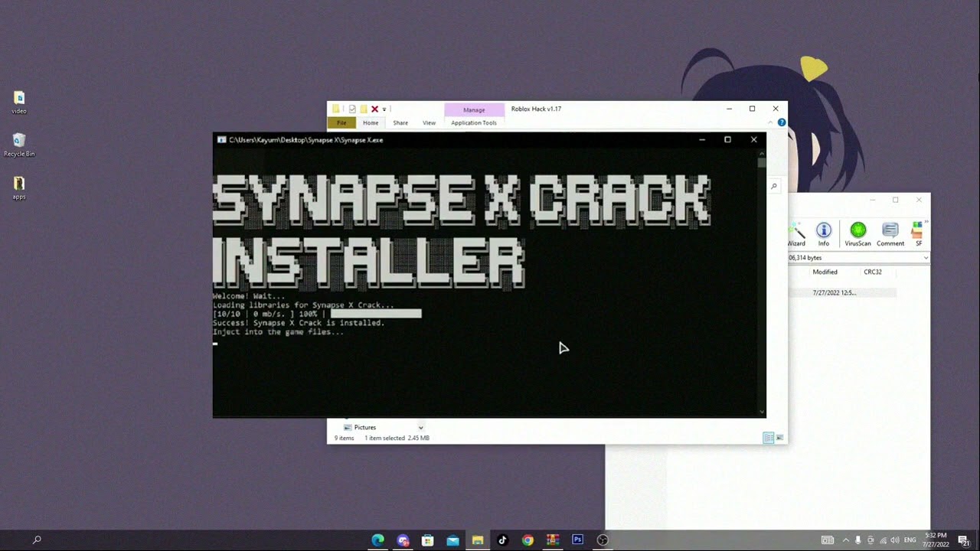Viewport: 980px width, 551px height.
Task: Open Mail app from taskbar
Action: tap(452, 540)
